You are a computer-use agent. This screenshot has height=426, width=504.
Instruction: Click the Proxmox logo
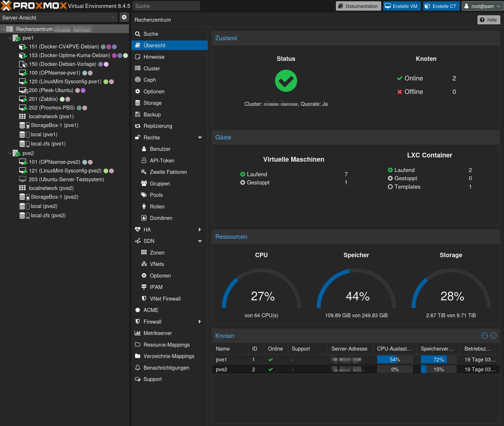click(34, 6)
